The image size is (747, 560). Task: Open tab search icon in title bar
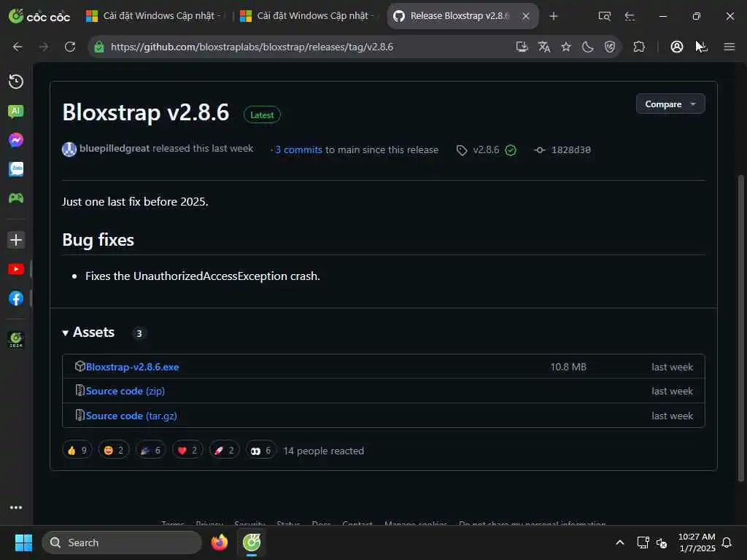[x=604, y=16]
